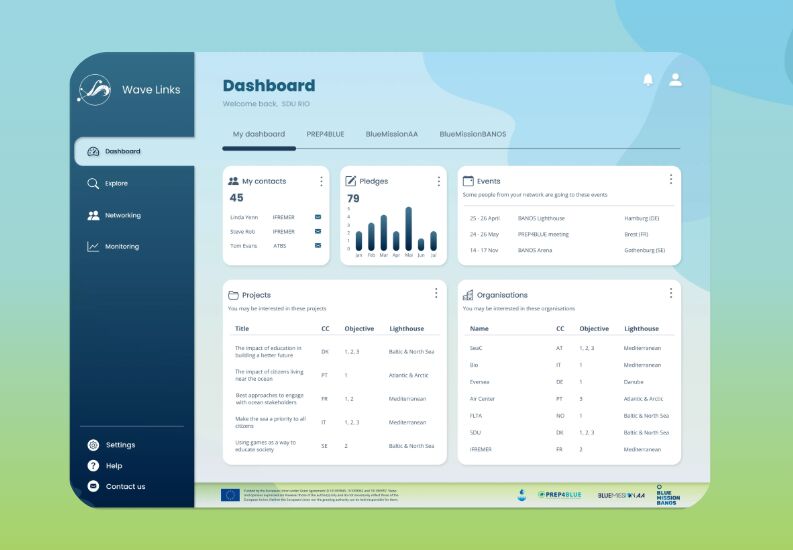The height and width of the screenshot is (550, 793).
Task: Select the March bar in Pledges chart
Action: tap(384, 233)
